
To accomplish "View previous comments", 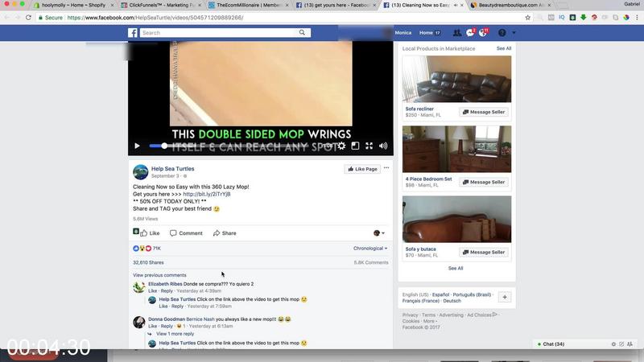I will [x=159, y=275].
